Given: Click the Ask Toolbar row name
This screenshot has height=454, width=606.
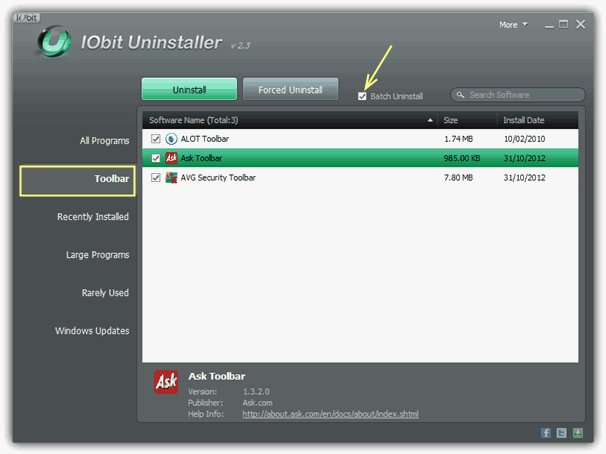Looking at the screenshot, I should (201, 158).
